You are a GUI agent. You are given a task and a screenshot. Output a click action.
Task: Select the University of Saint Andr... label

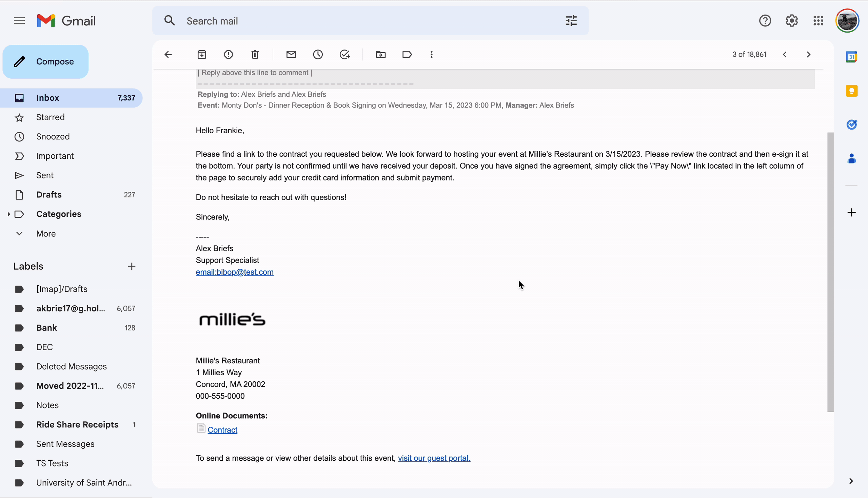point(71,483)
